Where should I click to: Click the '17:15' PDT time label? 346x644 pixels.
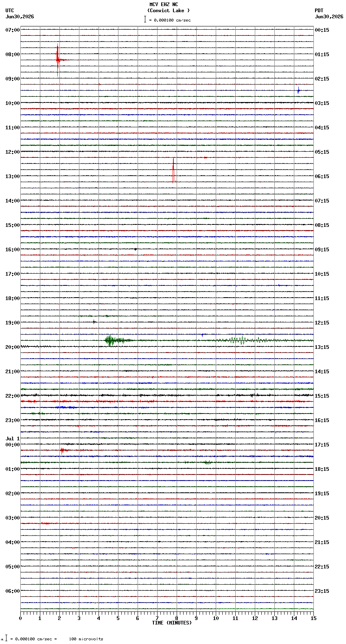(322, 445)
